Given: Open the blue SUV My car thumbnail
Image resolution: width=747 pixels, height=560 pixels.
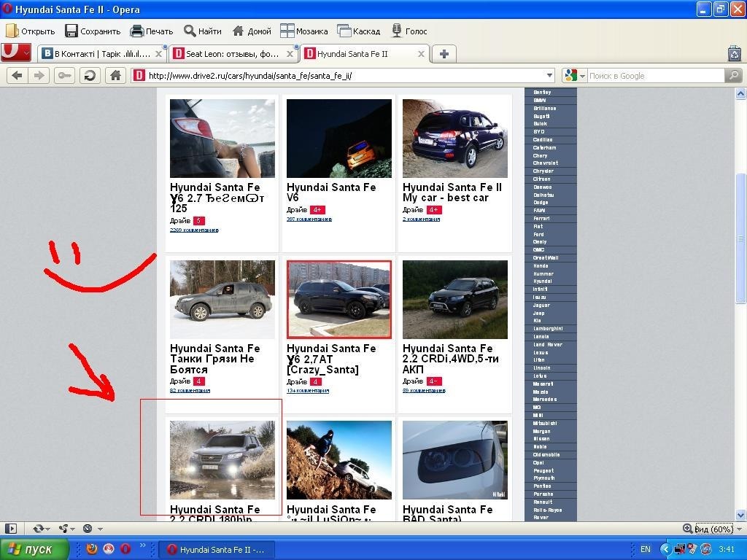Looking at the screenshot, I should point(455,138).
